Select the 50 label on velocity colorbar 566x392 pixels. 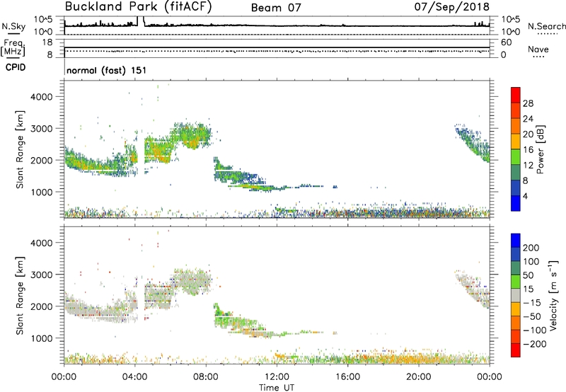pyautogui.click(x=529, y=275)
